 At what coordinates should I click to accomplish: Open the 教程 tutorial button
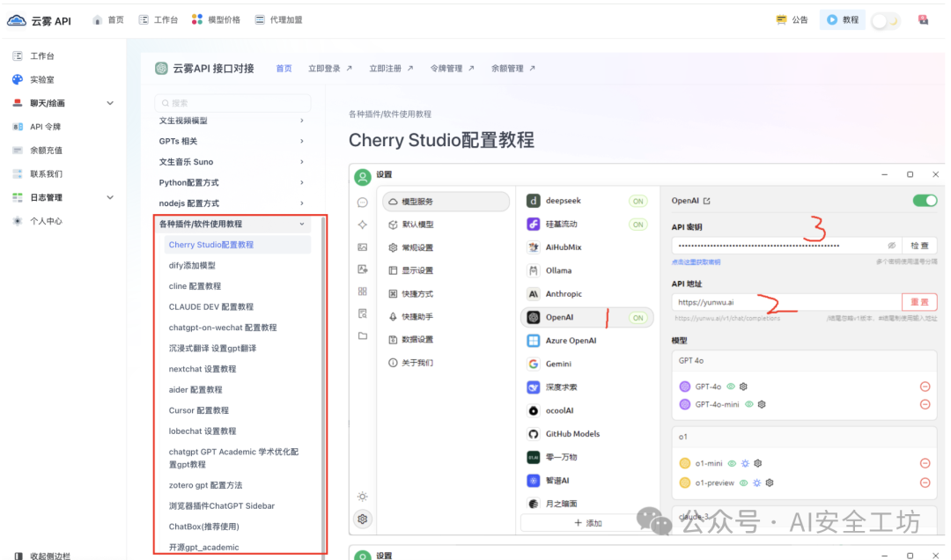click(x=843, y=20)
